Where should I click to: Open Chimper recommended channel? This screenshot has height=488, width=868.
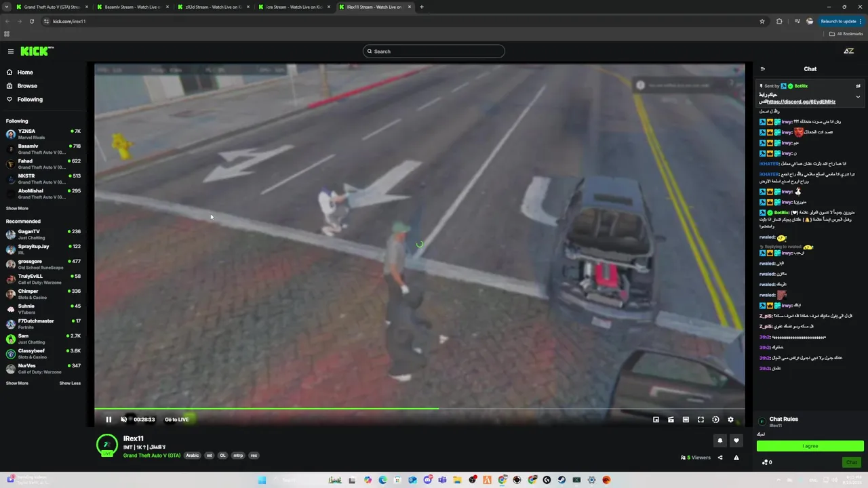tap(43, 293)
